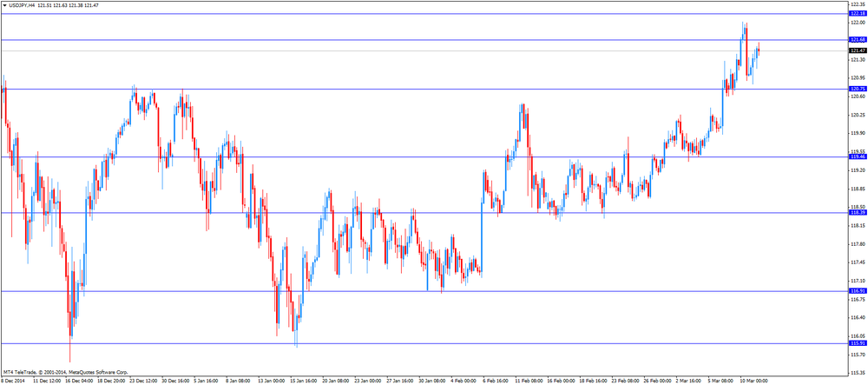Select the 122.18 horizontal line price label
The width and height of the screenshot is (868, 385).
(x=858, y=13)
